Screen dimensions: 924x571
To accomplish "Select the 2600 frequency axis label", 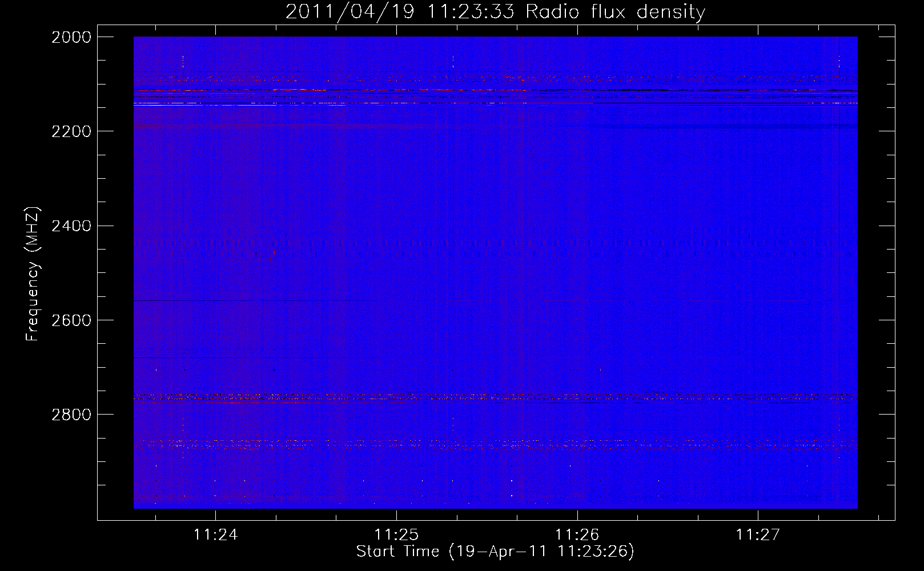I will [x=71, y=320].
